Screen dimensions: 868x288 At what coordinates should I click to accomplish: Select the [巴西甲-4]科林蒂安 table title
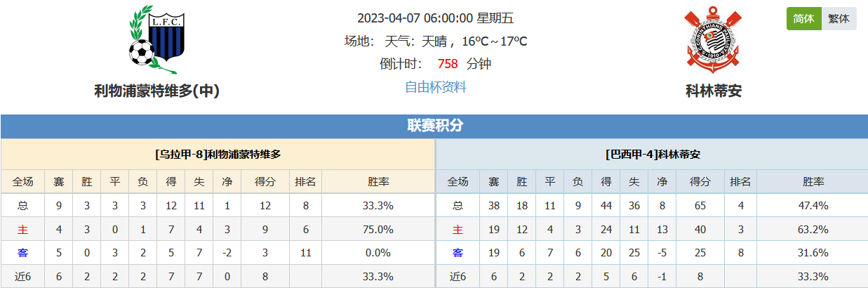pyautogui.click(x=653, y=154)
